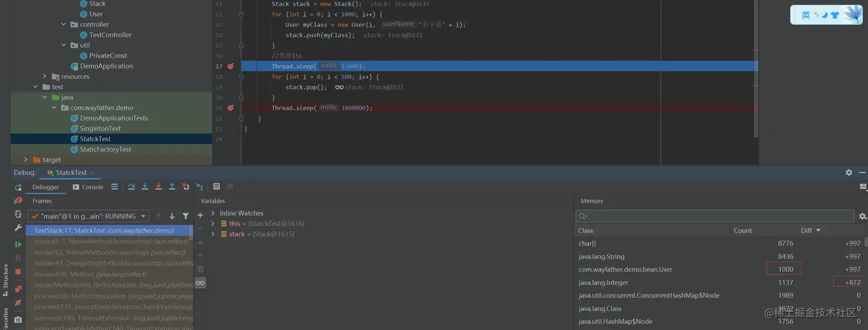Screen dimensions: 868x330
Task: Expand the 'this' variable node
Action: [x=213, y=223]
